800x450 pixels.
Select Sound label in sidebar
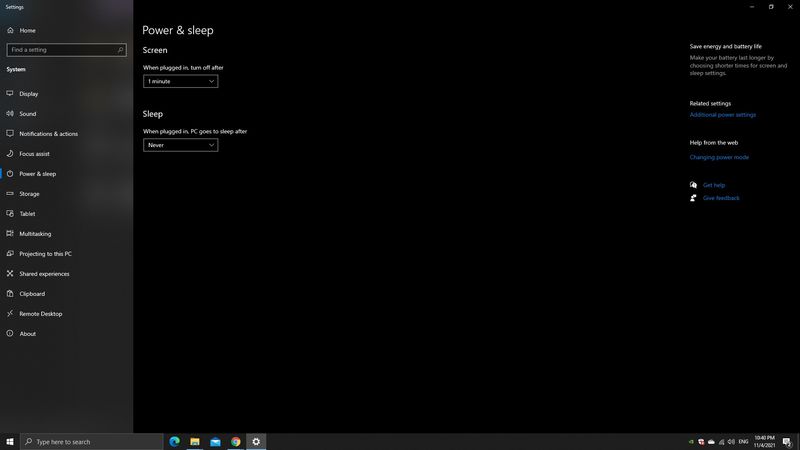click(28, 114)
